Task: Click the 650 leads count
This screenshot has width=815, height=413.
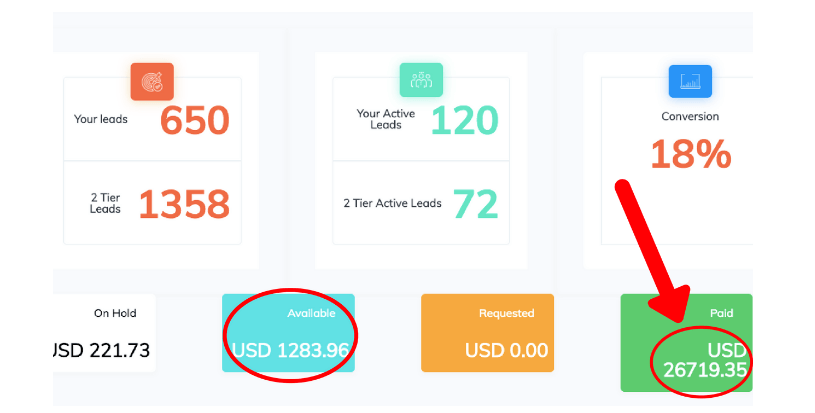Action: point(195,121)
